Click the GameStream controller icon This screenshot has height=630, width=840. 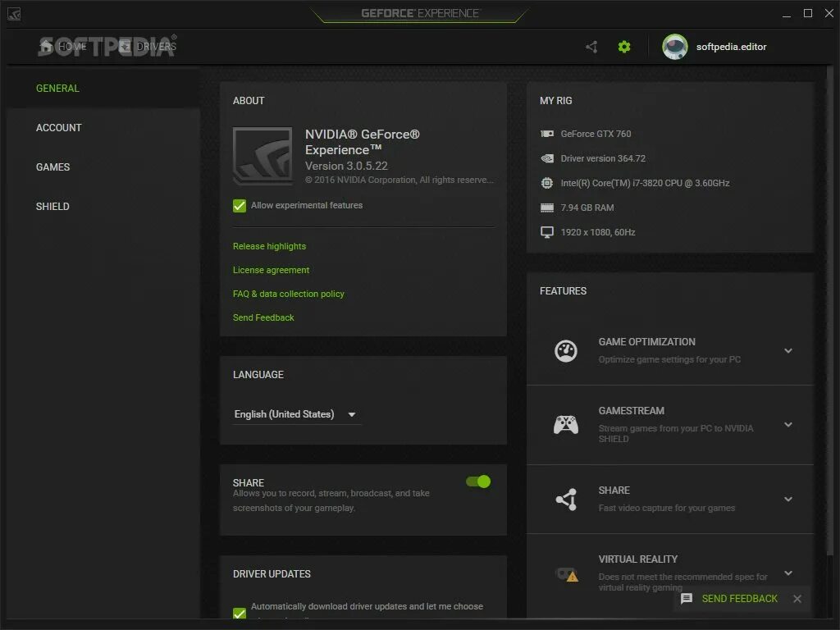pos(566,425)
